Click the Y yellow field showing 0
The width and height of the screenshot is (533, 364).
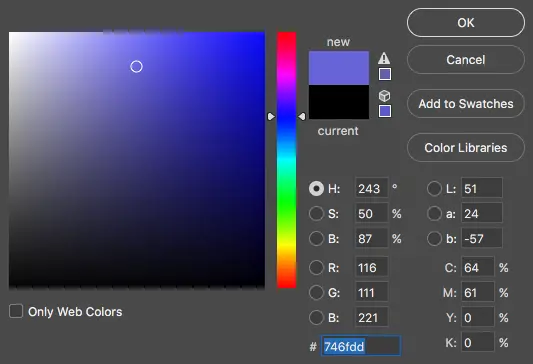477,317
